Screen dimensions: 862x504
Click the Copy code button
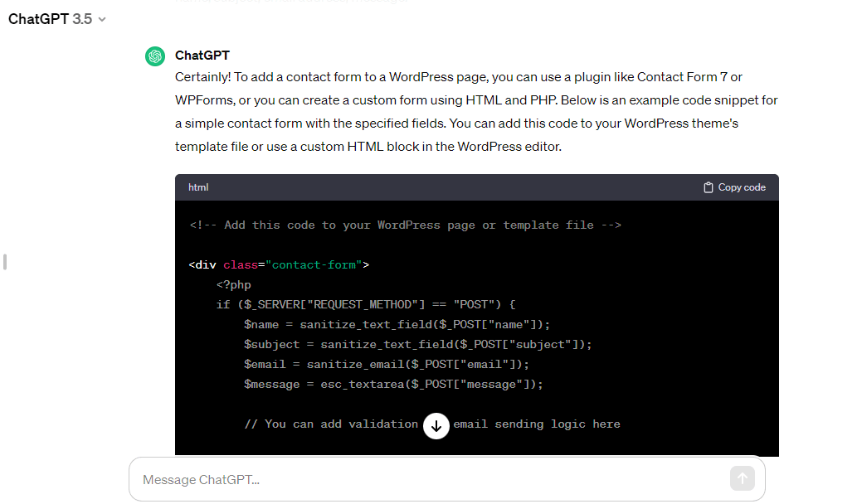(733, 187)
